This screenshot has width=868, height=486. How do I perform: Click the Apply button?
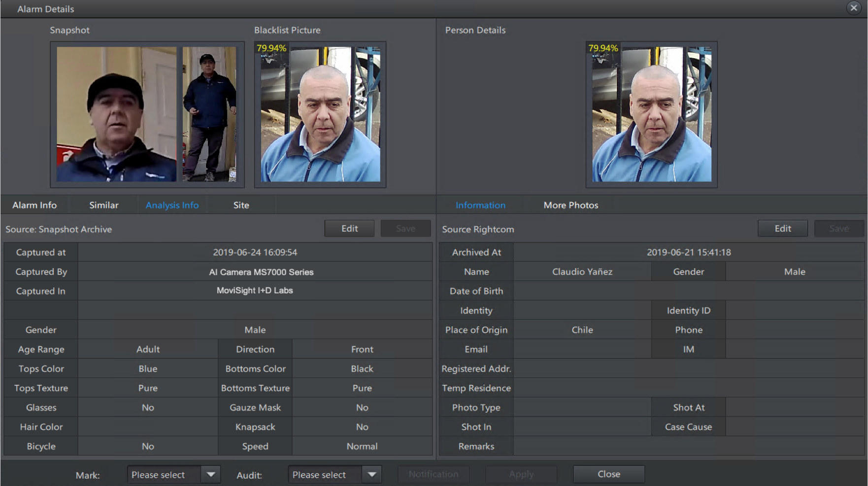tap(521, 474)
